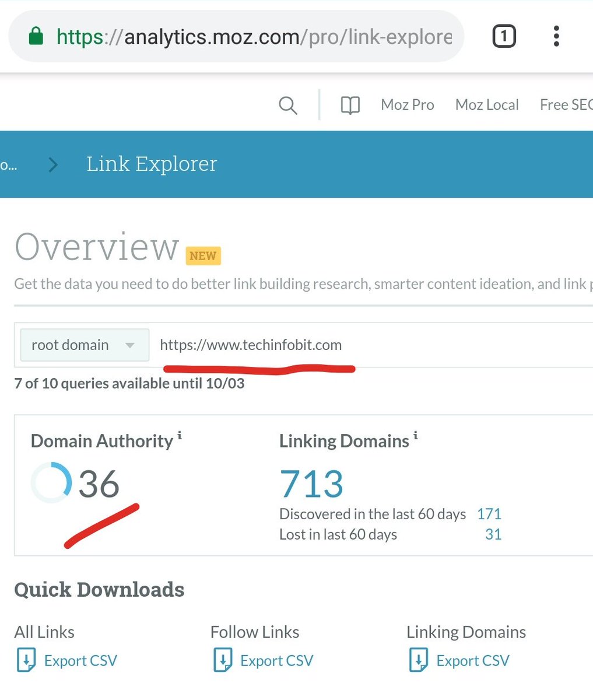
Task: Click the Linking Domains export download icon
Action: (419, 660)
